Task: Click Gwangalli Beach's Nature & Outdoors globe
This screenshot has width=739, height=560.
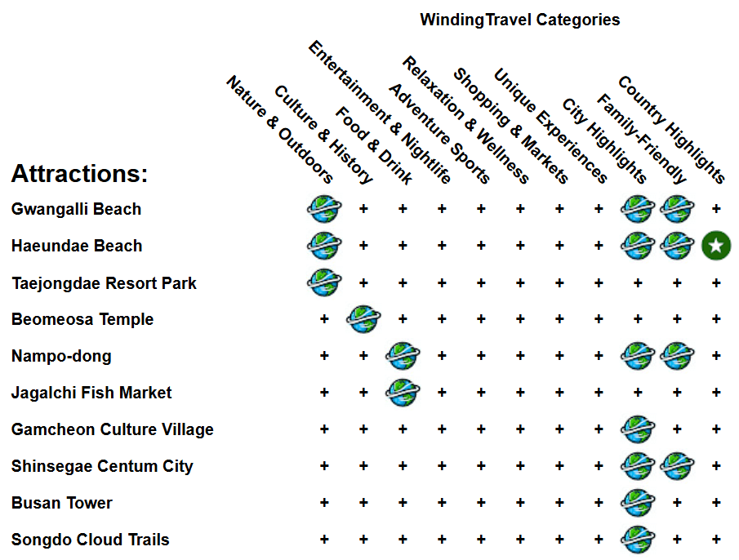Action: point(324,209)
